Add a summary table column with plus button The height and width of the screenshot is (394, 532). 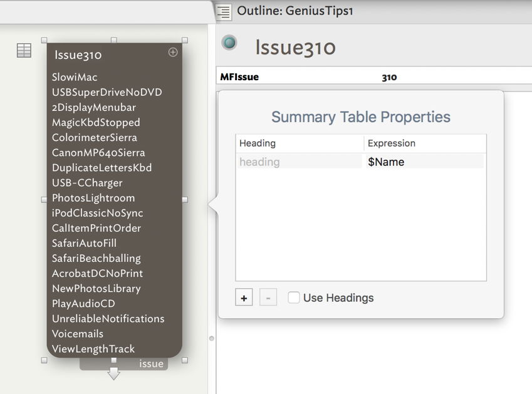tap(244, 298)
